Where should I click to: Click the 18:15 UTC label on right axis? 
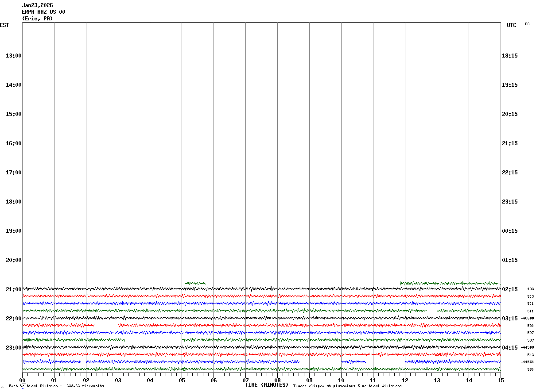509,56
